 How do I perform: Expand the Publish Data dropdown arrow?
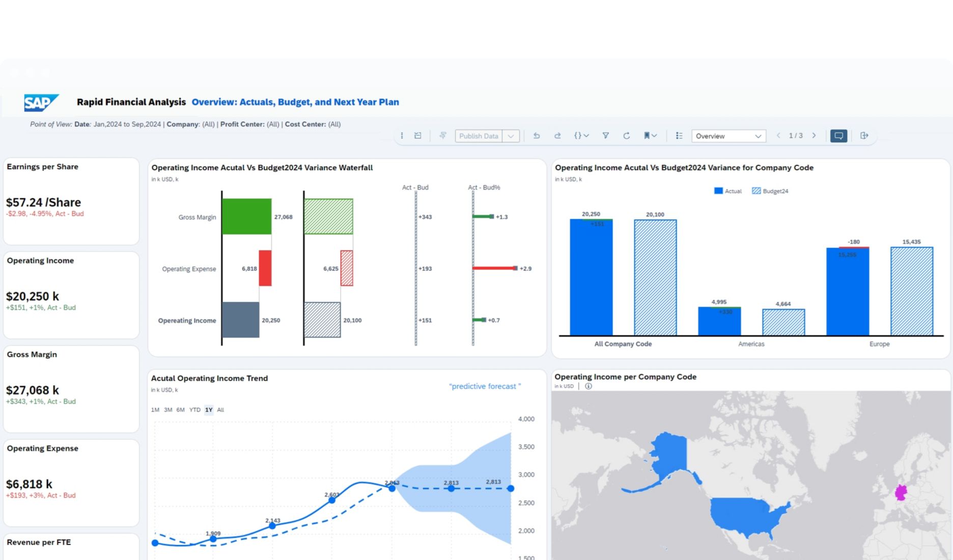coord(511,136)
